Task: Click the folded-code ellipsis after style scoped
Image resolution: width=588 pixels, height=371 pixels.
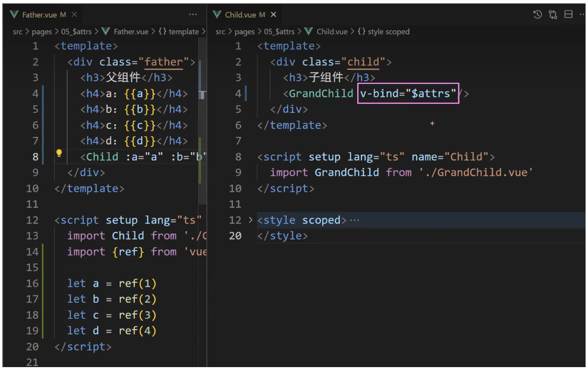Action: [x=354, y=221]
